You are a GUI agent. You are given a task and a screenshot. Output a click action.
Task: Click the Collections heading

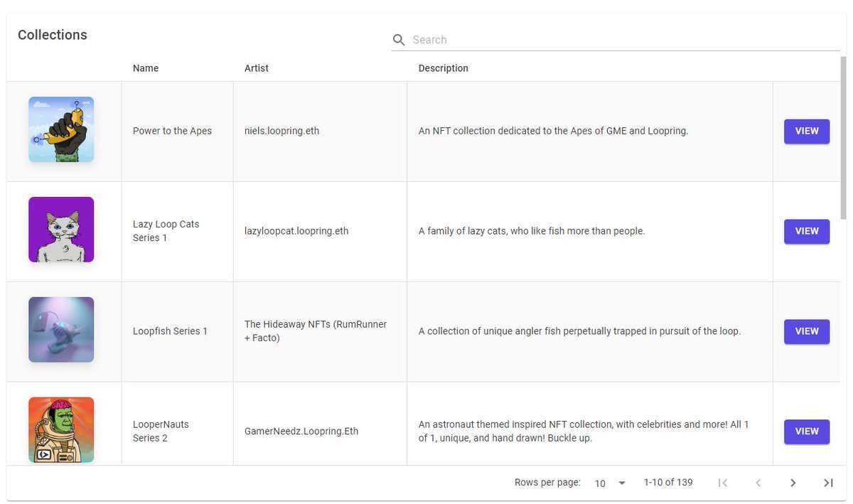coord(53,35)
